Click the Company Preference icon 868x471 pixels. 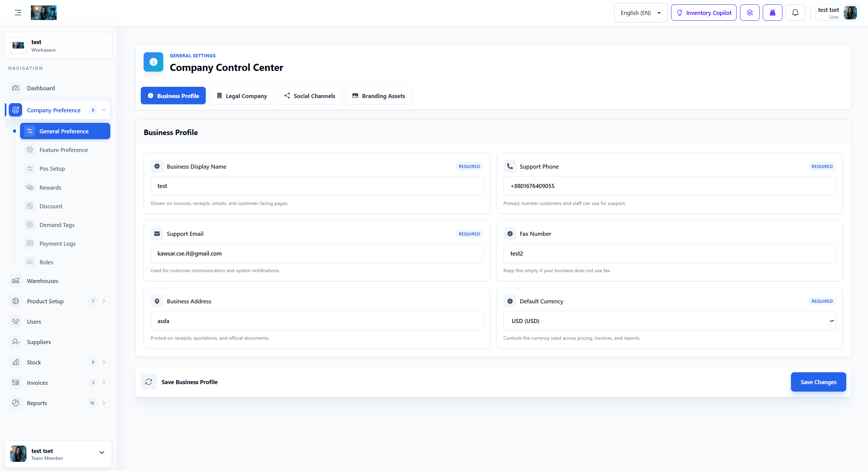tap(16, 110)
